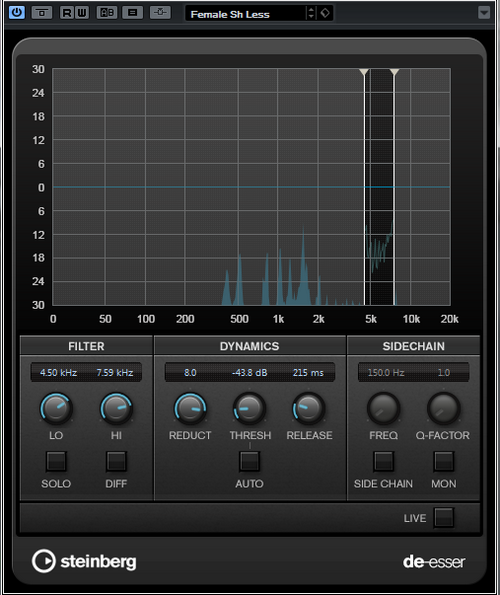
Task: Click the bypass effect button
Action: coord(42,13)
